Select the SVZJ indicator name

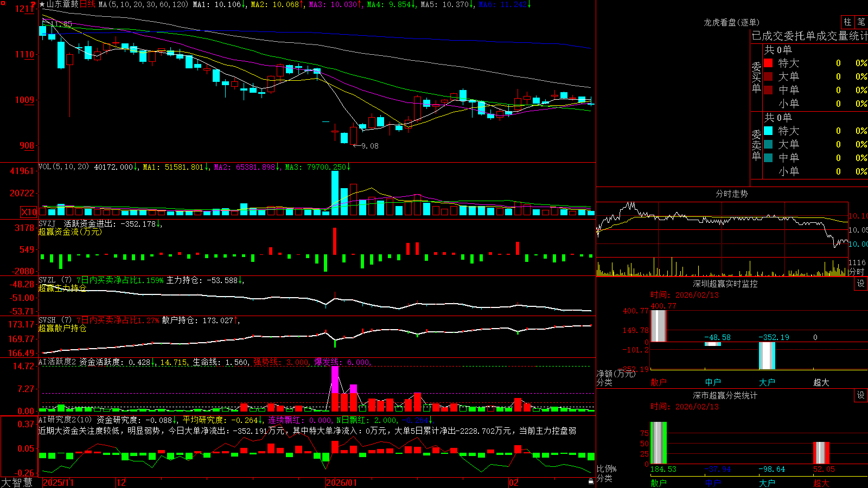47,223
